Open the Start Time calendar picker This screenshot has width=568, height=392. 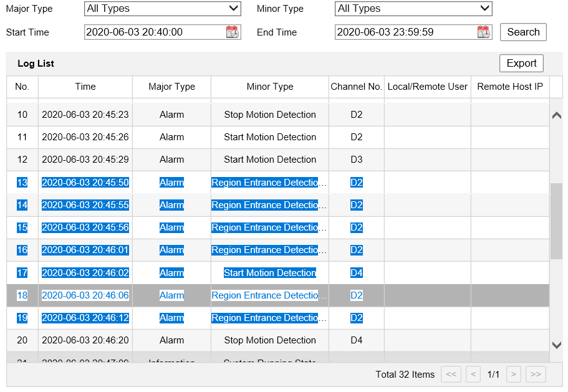(232, 32)
